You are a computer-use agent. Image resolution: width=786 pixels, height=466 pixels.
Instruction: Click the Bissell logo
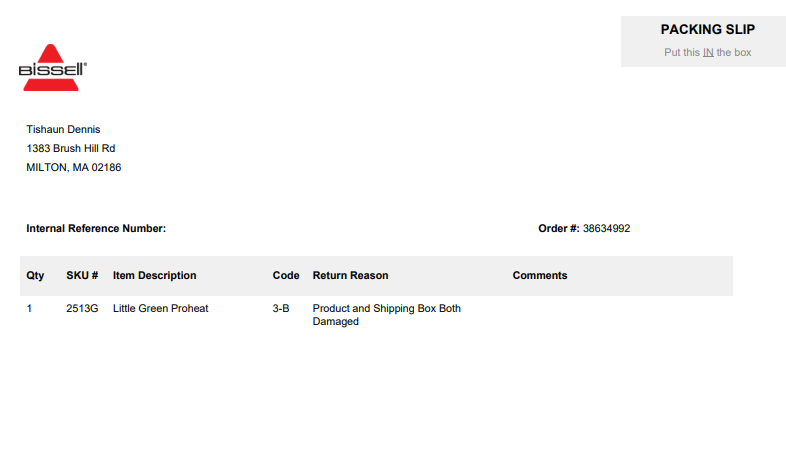[53, 68]
